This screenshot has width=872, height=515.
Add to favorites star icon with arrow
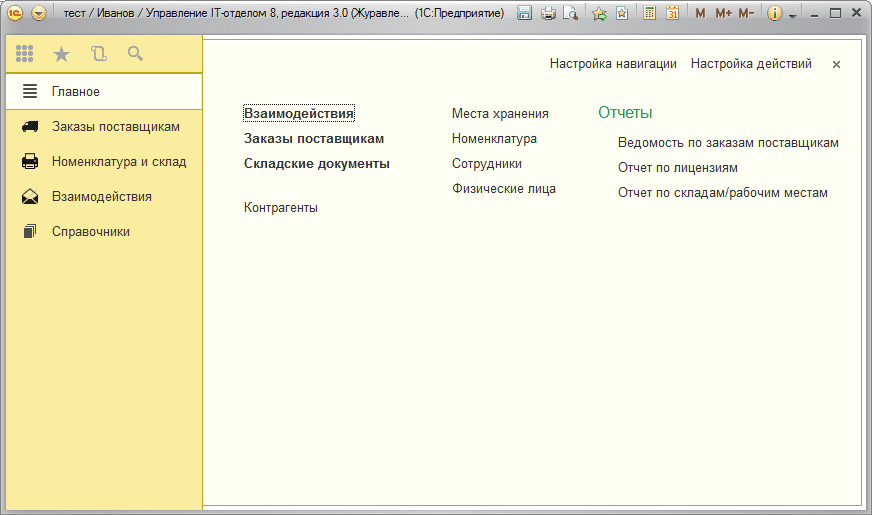(600, 13)
